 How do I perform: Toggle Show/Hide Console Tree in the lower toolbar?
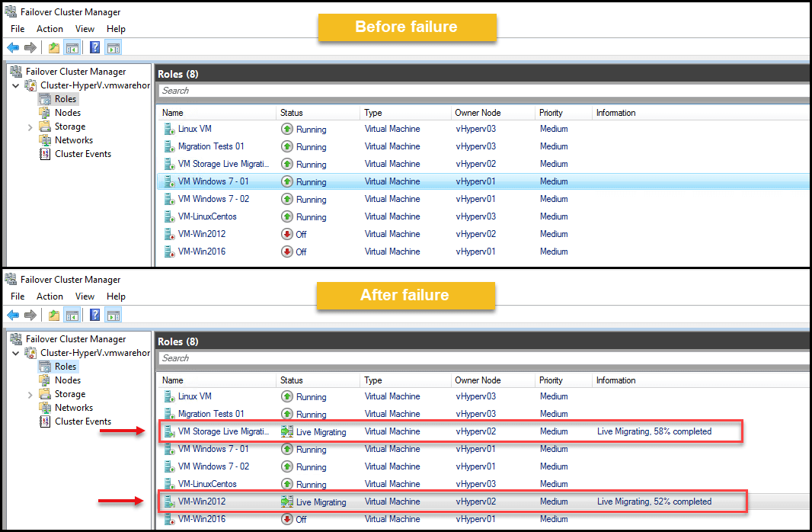(72, 316)
